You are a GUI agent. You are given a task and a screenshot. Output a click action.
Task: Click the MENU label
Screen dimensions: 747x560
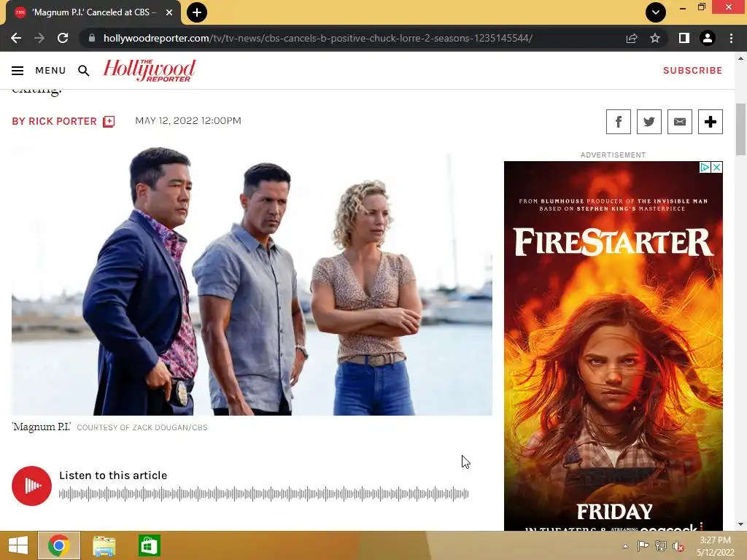[x=50, y=71]
